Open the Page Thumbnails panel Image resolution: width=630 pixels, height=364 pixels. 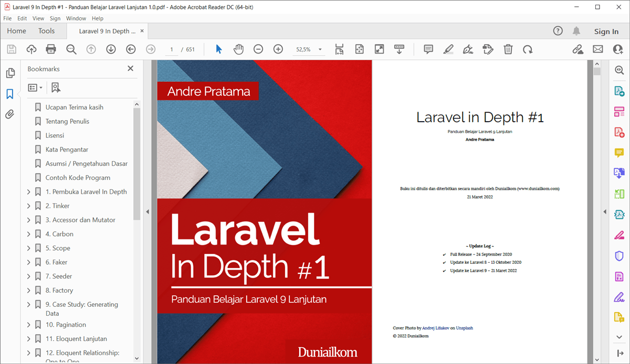pyautogui.click(x=10, y=73)
